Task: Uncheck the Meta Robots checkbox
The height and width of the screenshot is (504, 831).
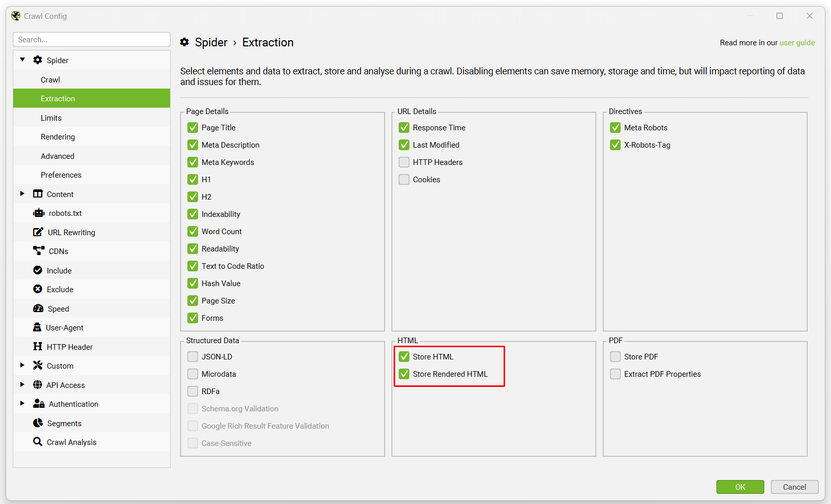Action: point(615,127)
